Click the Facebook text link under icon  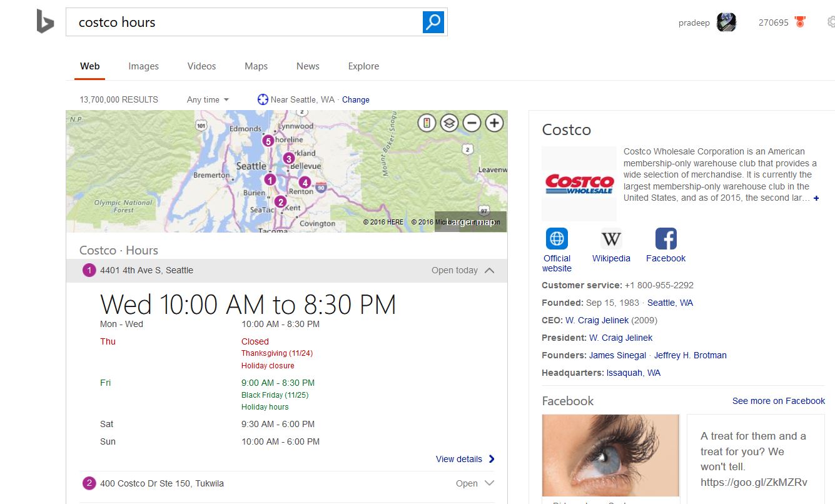click(x=665, y=258)
